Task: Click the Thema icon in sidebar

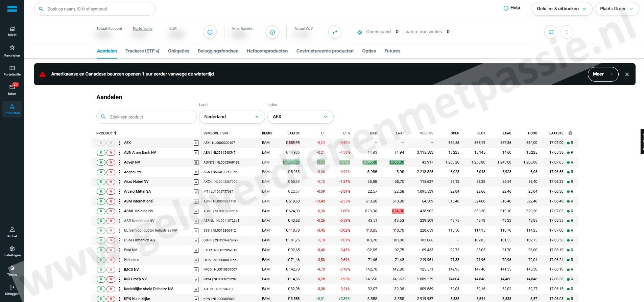Action: pos(12,270)
